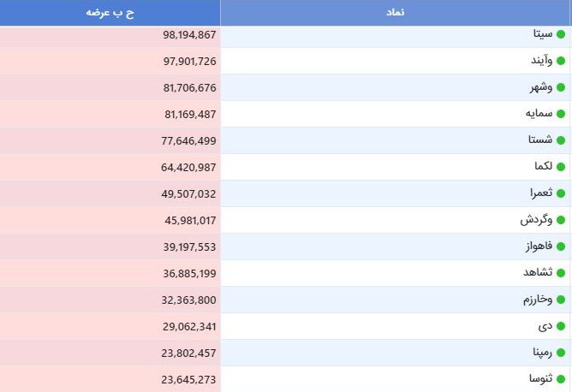Select the value 97,901,726
The width and height of the screenshot is (572, 392).
click(190, 62)
